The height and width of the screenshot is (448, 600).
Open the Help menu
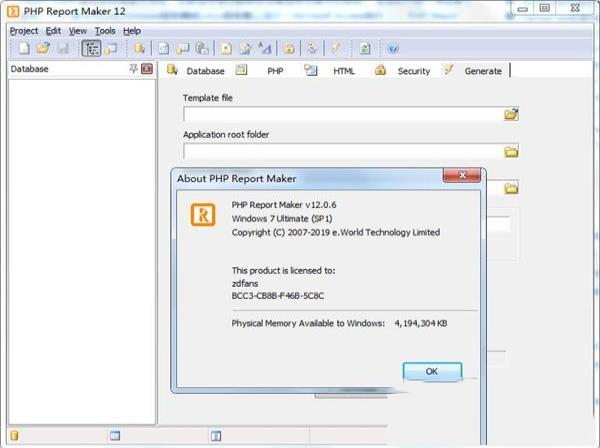pos(132,31)
